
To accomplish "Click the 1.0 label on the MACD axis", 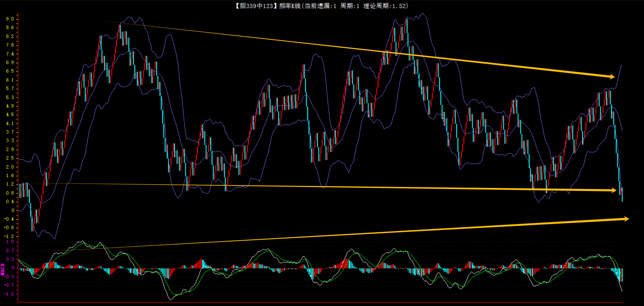I will pos(10,242).
